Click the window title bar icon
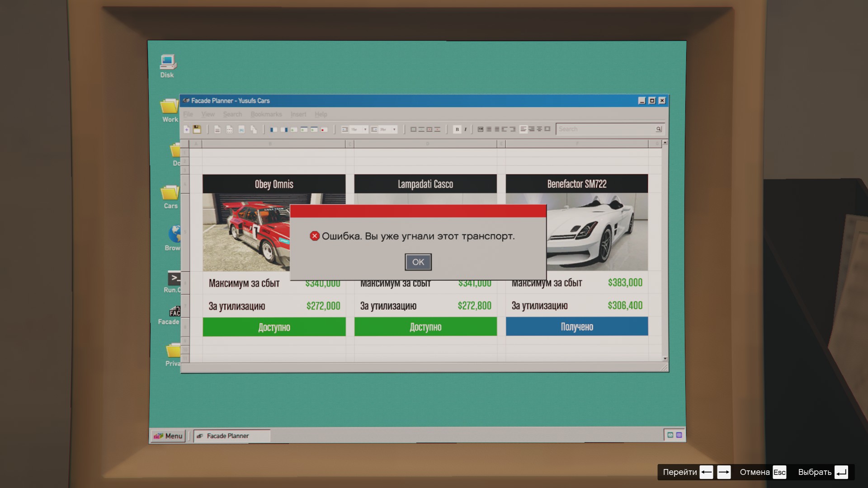 (x=186, y=101)
